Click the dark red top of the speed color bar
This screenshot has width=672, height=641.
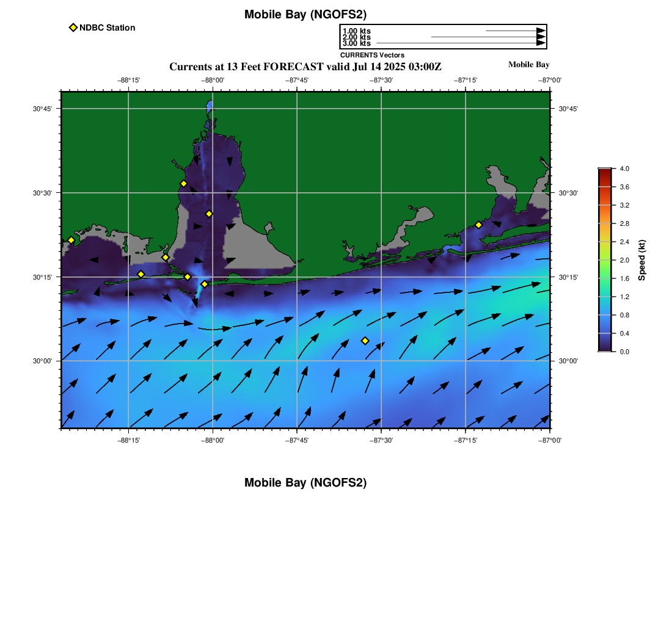[605, 172]
